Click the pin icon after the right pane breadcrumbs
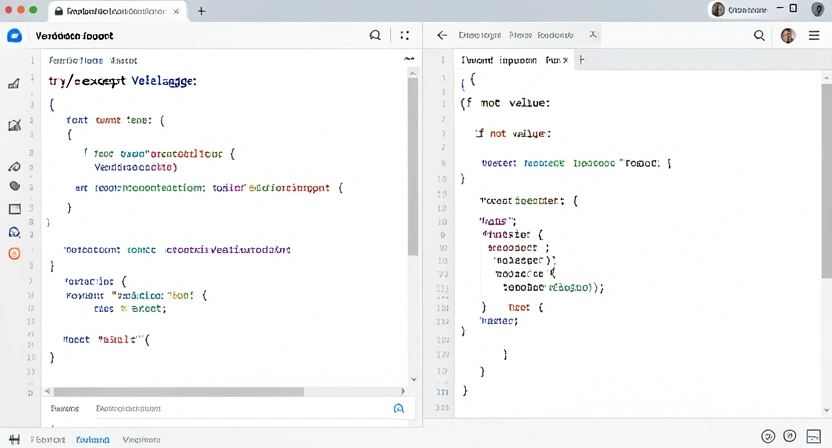The width and height of the screenshot is (832, 448). coord(593,35)
